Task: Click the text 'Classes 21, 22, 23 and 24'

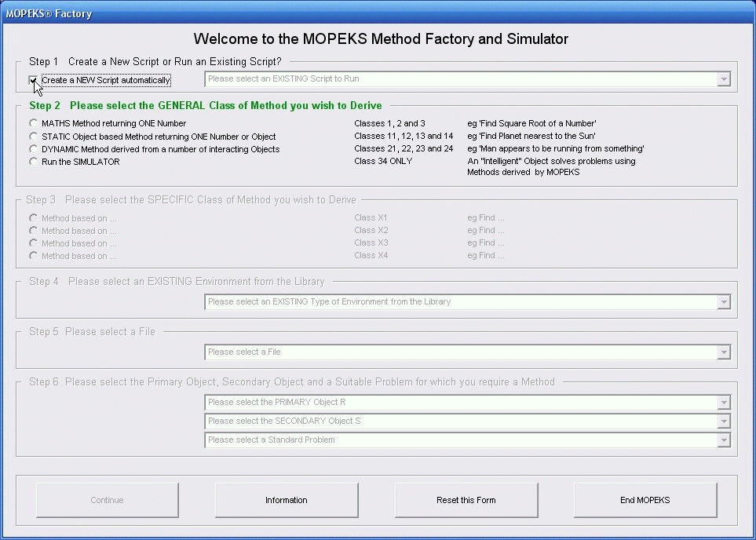Action: point(404,148)
